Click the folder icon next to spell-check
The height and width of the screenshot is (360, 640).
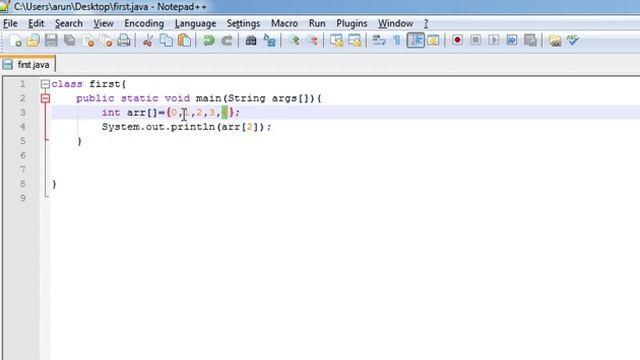click(555, 40)
